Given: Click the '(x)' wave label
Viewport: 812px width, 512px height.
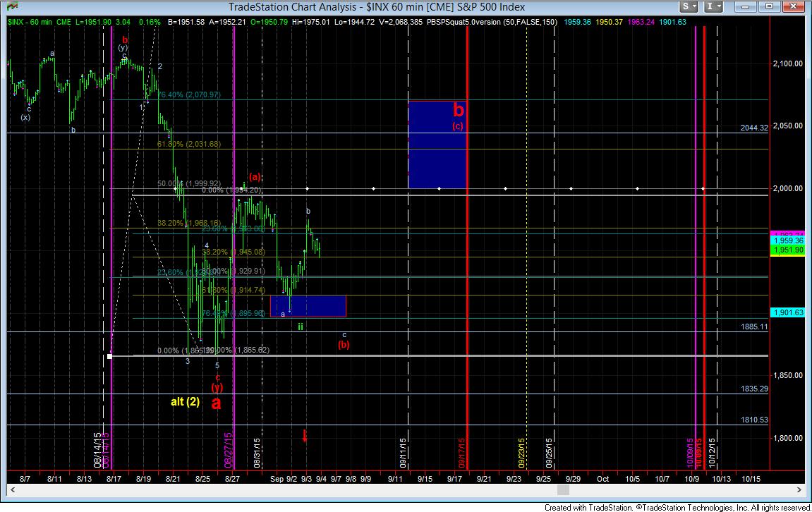Looking at the screenshot, I should pos(25,118).
